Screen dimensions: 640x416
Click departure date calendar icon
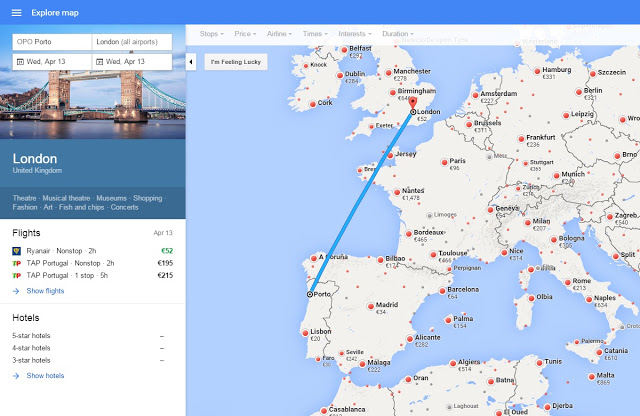tap(20, 62)
